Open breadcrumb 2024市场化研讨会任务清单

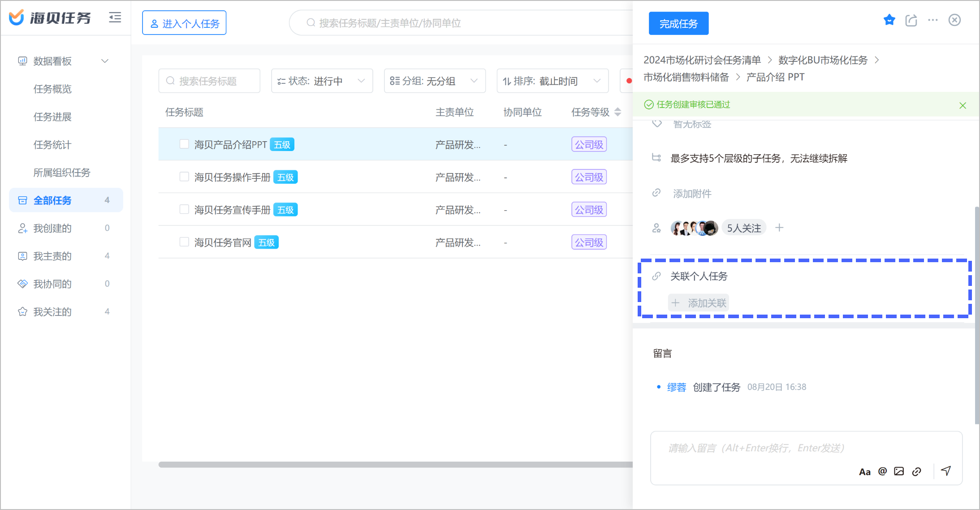(x=702, y=60)
